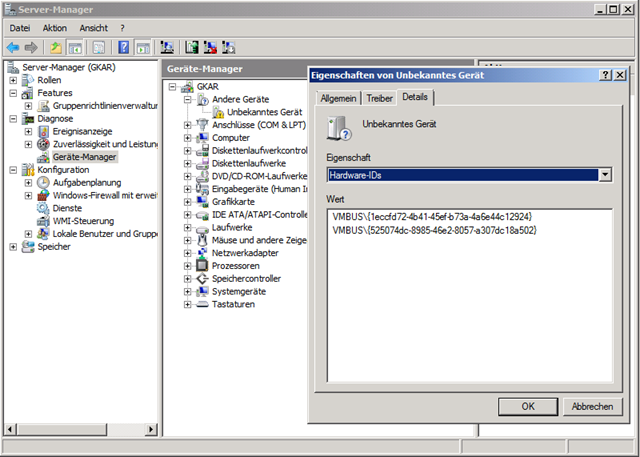Click the blue Help question-mark toolbar icon
Viewport: 640px width, 457px height.
[x=124, y=48]
